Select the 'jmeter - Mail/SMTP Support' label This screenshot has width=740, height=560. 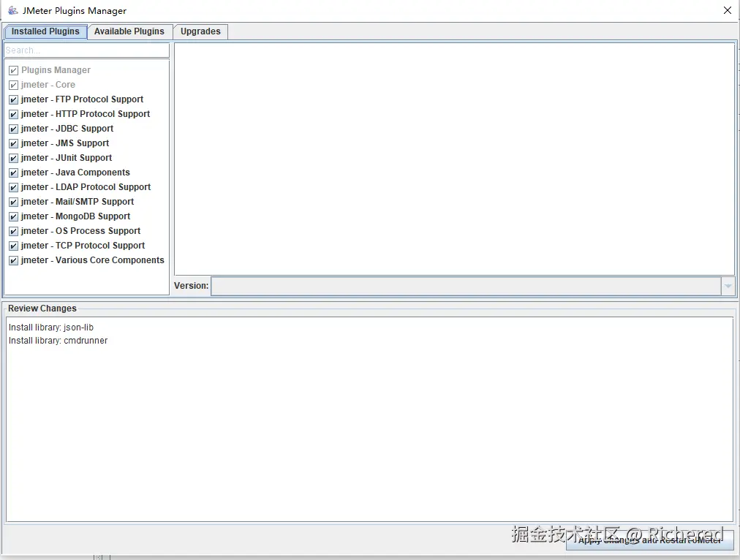[78, 202]
